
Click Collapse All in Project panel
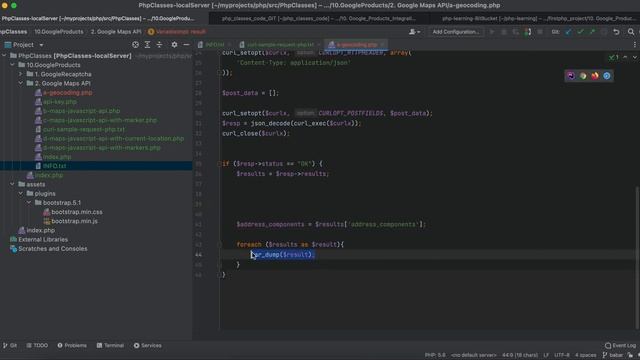(x=160, y=44)
